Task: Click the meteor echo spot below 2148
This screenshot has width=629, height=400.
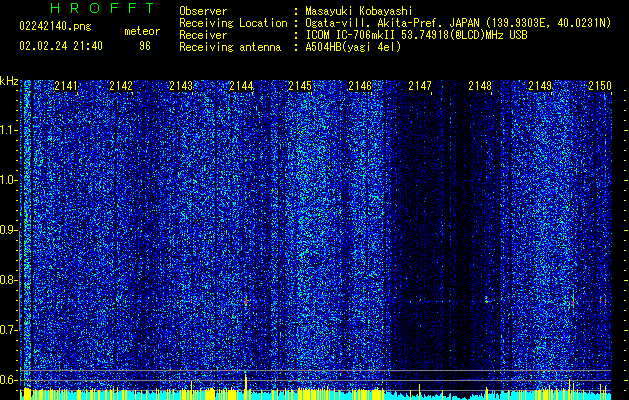Action: 487,300
